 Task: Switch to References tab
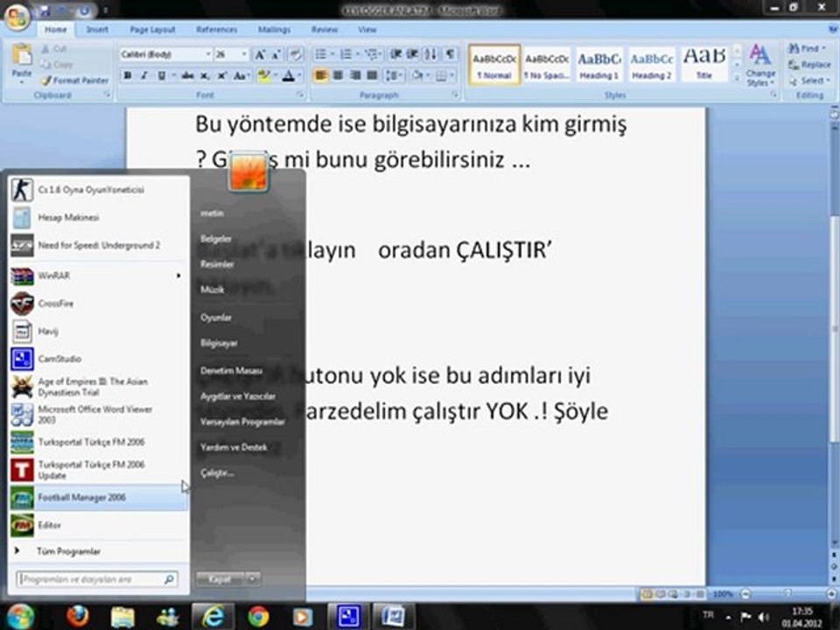pos(216,30)
